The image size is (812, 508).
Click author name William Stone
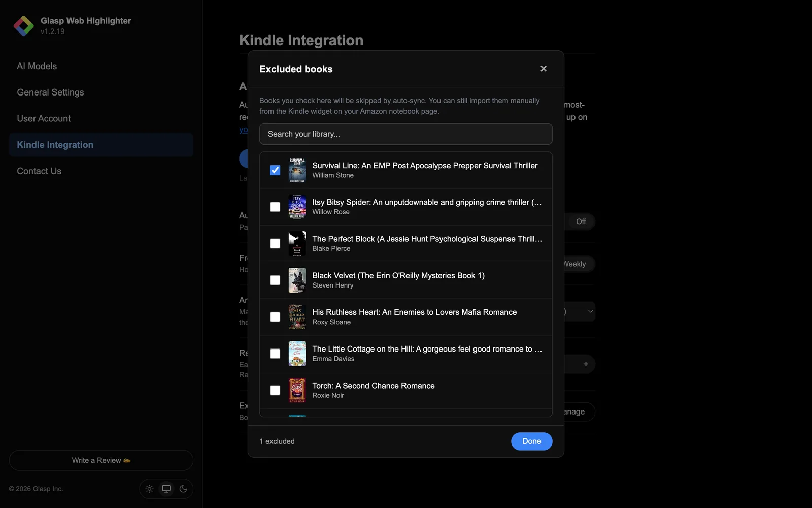point(333,175)
